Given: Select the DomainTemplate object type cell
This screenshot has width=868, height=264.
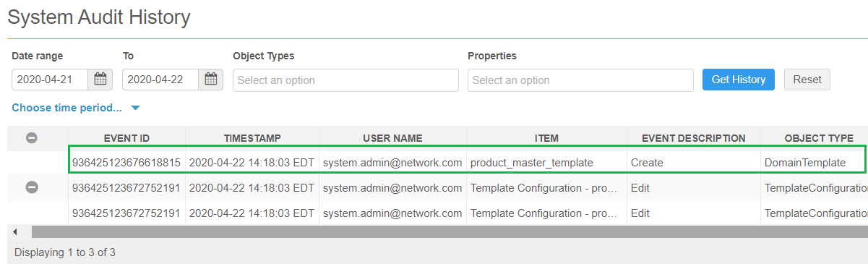Looking at the screenshot, I should click(x=805, y=163).
